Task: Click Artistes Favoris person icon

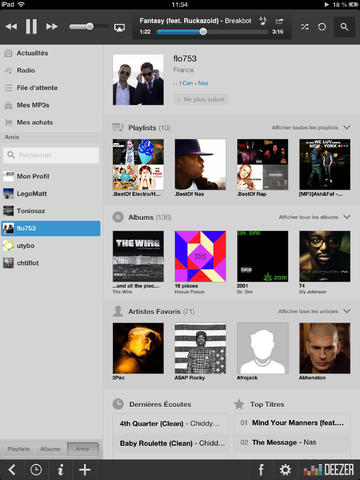Action: click(118, 311)
